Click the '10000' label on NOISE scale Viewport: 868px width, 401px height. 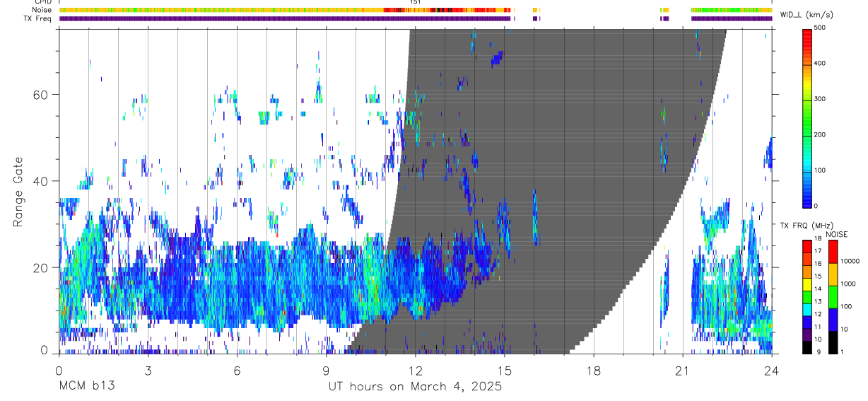851,262
